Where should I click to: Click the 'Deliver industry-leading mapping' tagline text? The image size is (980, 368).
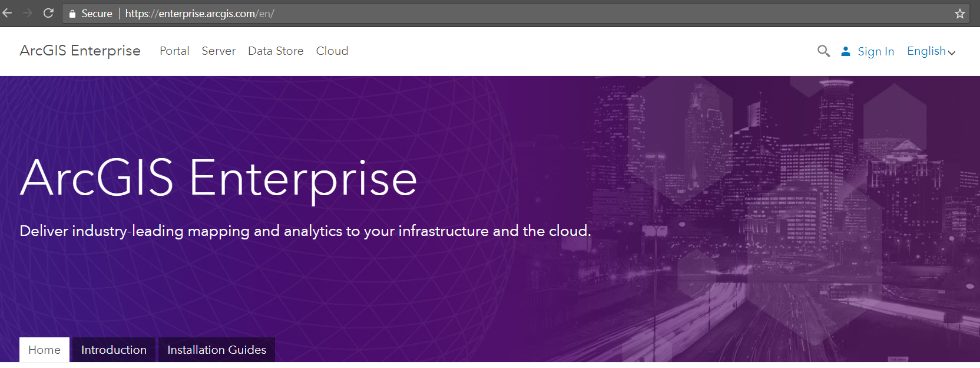(x=305, y=231)
